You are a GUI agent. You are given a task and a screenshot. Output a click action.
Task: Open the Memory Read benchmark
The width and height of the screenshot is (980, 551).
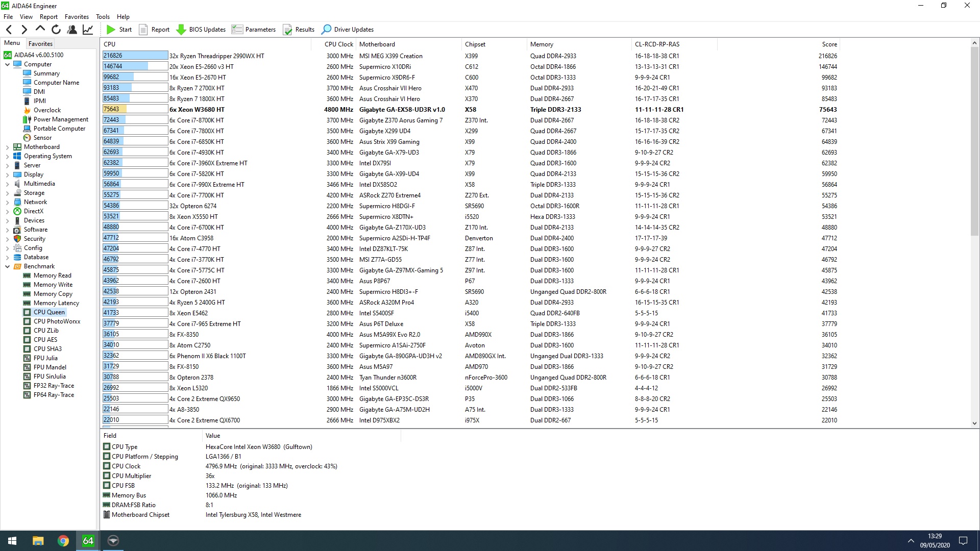pos(53,275)
